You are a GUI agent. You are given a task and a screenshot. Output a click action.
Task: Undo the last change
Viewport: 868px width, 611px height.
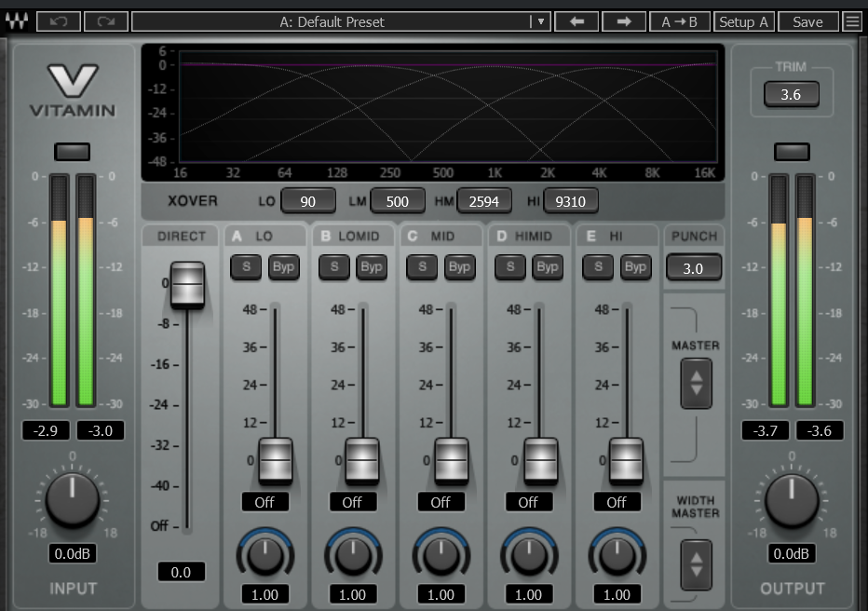click(x=59, y=21)
